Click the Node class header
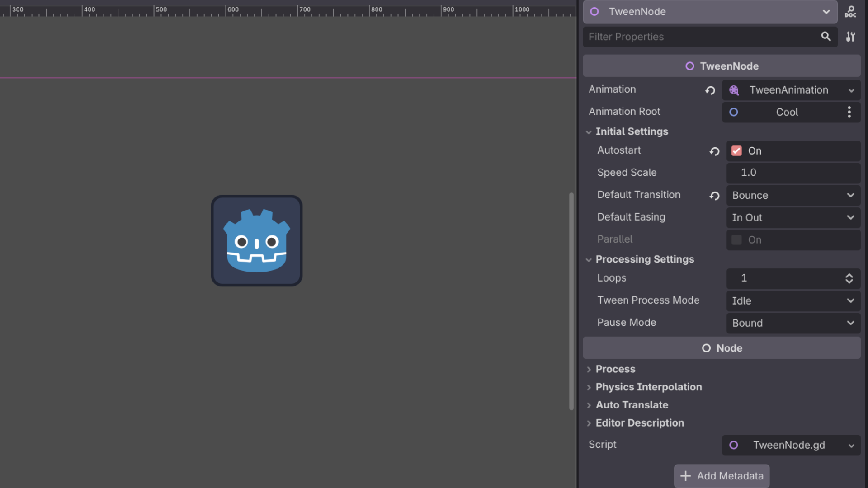 click(722, 348)
